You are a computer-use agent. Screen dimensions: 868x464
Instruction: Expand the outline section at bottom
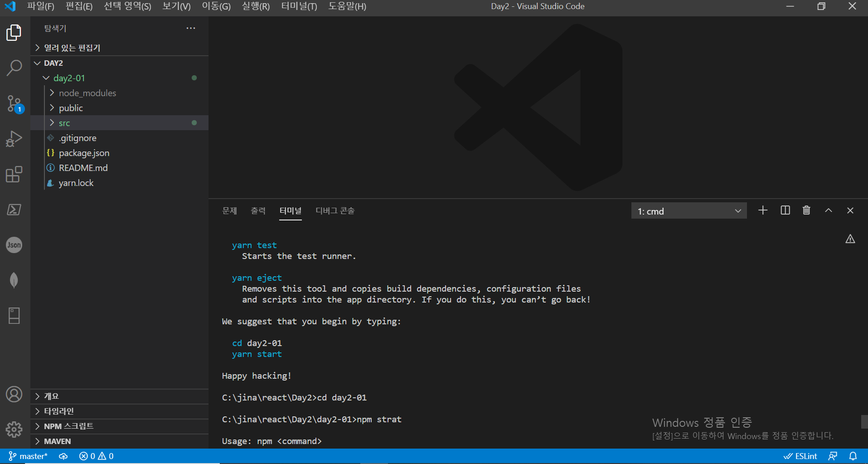click(120, 396)
